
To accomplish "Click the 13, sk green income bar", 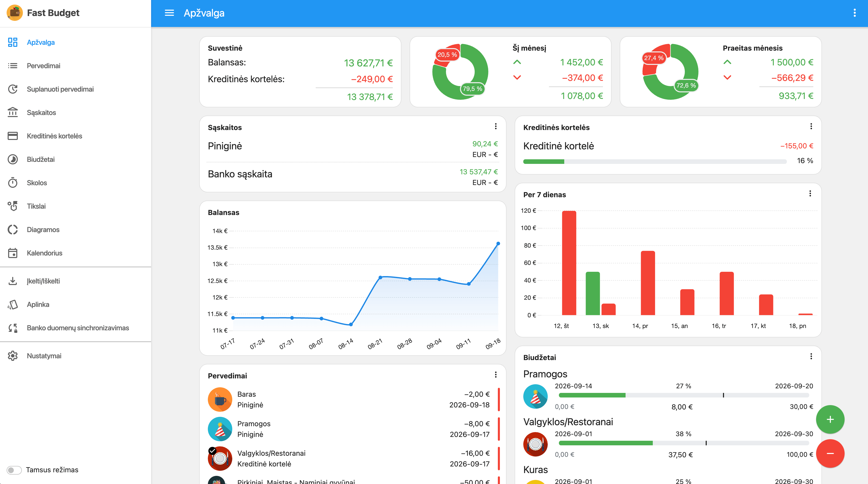I will tap(593, 293).
